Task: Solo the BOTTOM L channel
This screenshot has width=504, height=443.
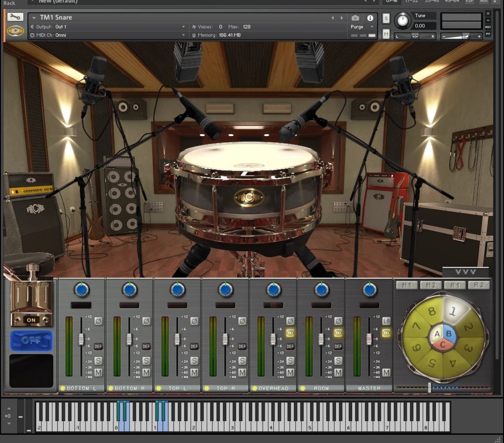Action: 99,361
